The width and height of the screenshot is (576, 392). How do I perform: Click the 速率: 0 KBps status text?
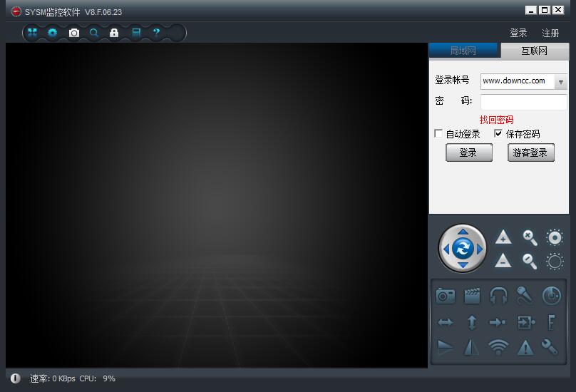click(x=53, y=378)
